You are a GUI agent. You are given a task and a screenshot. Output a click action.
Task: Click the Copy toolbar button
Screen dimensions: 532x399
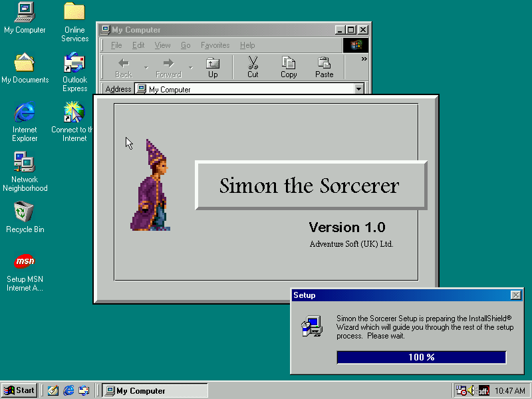point(289,67)
